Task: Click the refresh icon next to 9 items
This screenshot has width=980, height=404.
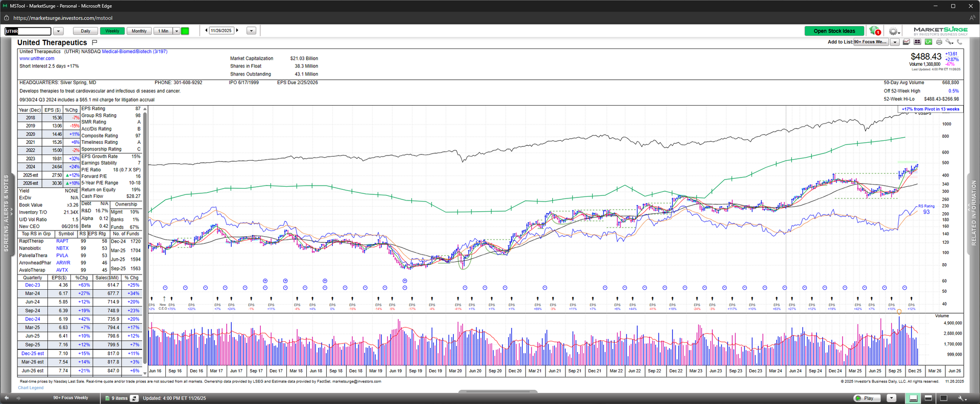Action: tap(134, 398)
